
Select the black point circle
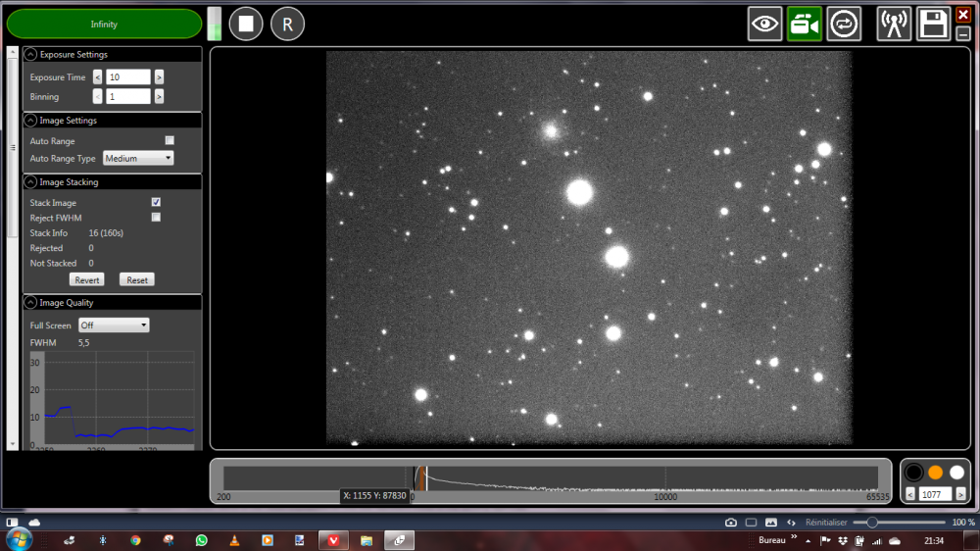point(913,473)
